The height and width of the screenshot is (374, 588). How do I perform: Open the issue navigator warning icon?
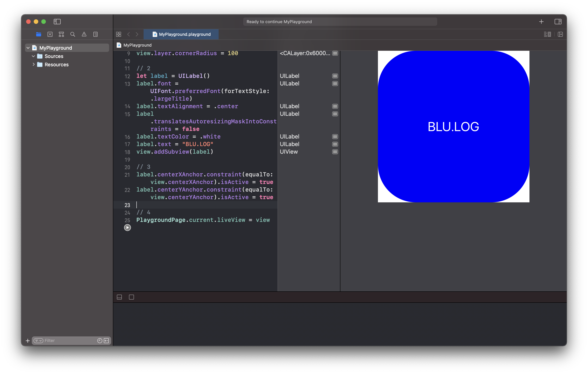(x=84, y=34)
